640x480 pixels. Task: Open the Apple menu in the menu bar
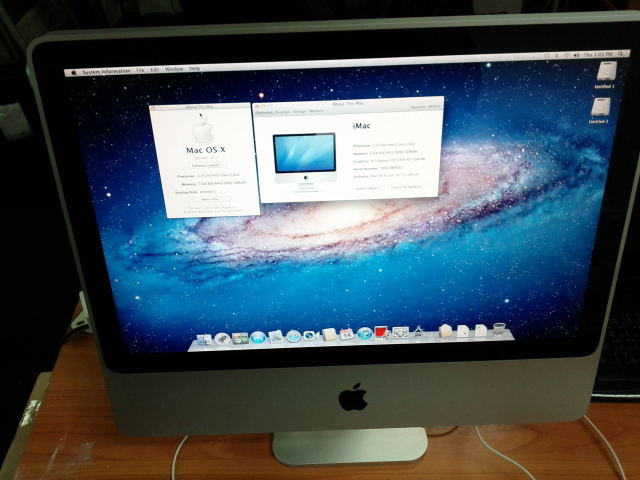tap(74, 73)
